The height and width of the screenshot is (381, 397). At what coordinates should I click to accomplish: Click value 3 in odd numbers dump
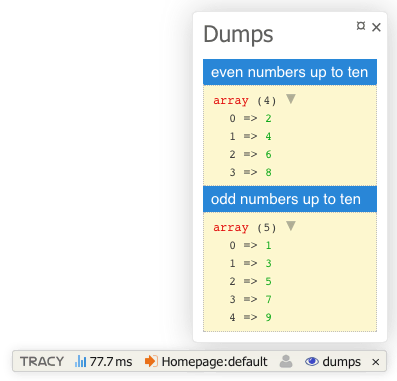tap(268, 263)
